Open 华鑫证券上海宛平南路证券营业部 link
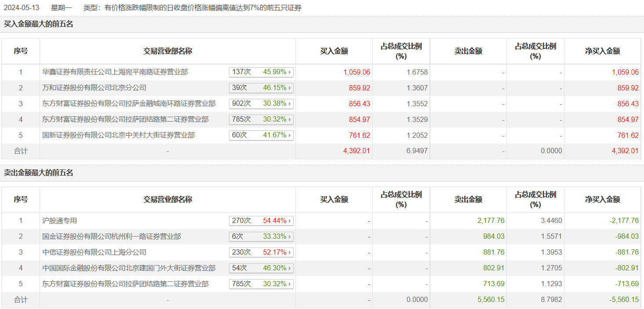The image size is (644, 309). coord(115,72)
